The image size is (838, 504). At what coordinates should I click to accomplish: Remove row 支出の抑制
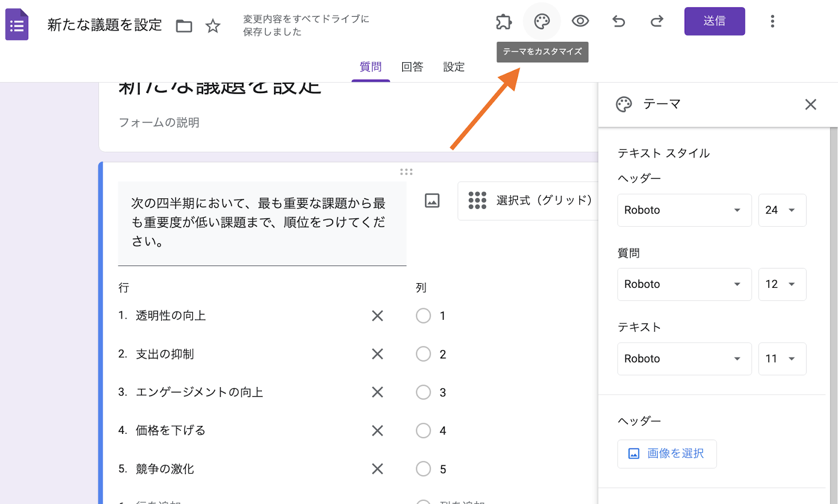(378, 354)
